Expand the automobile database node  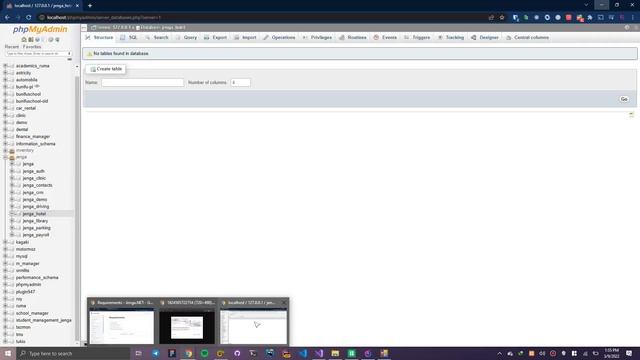click(5, 80)
